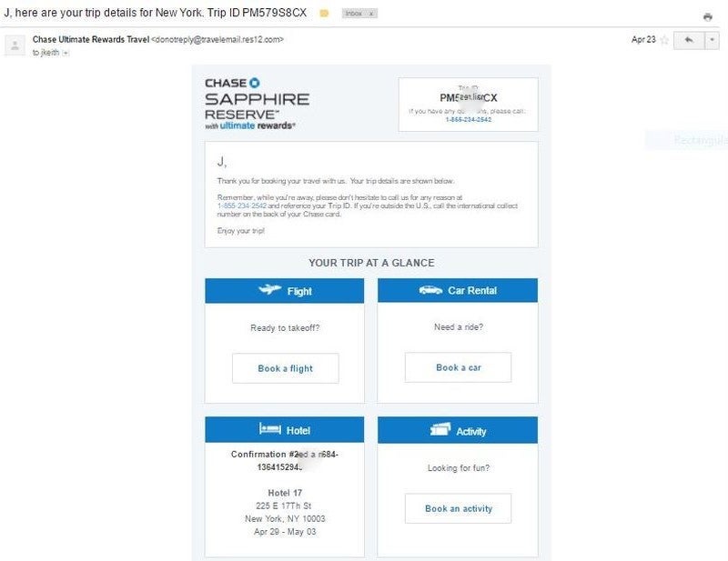
Task: Click the Book a car button
Action: point(458,367)
